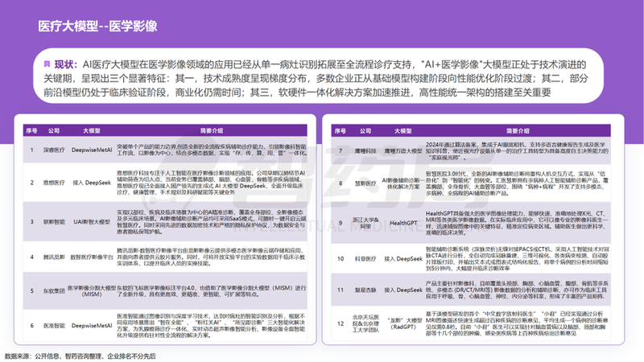644x362 pixels.
Task: Click row number 2 beside 推想医疗
Action: pos(31,183)
